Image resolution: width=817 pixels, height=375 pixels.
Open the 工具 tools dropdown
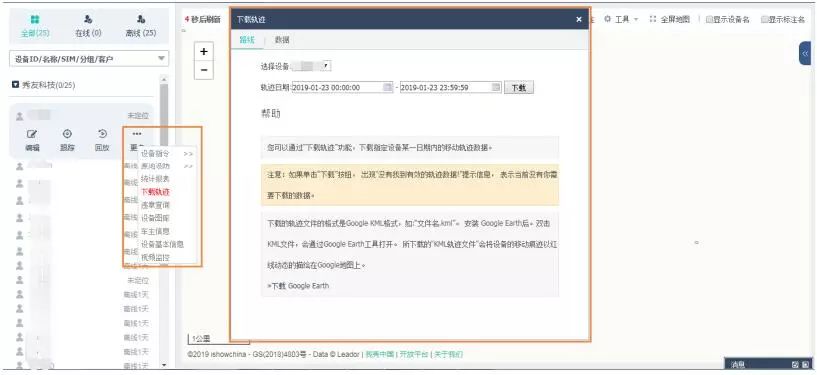(x=621, y=19)
